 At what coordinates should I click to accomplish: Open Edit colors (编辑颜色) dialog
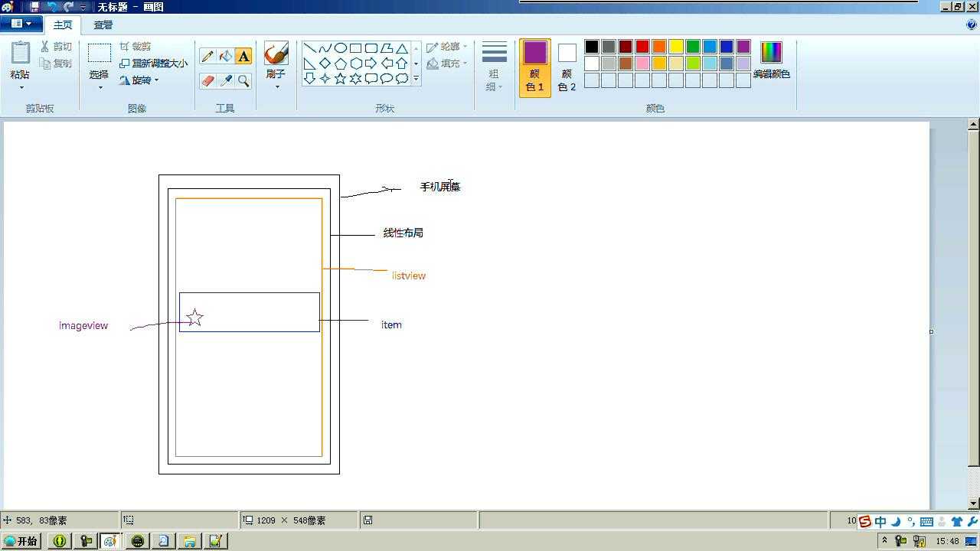pyautogui.click(x=771, y=60)
